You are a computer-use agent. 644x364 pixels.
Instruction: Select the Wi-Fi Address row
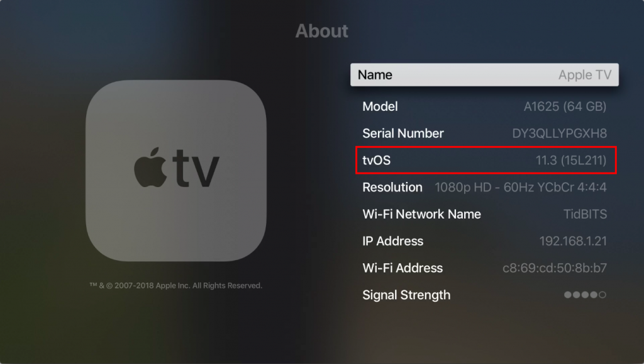click(x=484, y=268)
